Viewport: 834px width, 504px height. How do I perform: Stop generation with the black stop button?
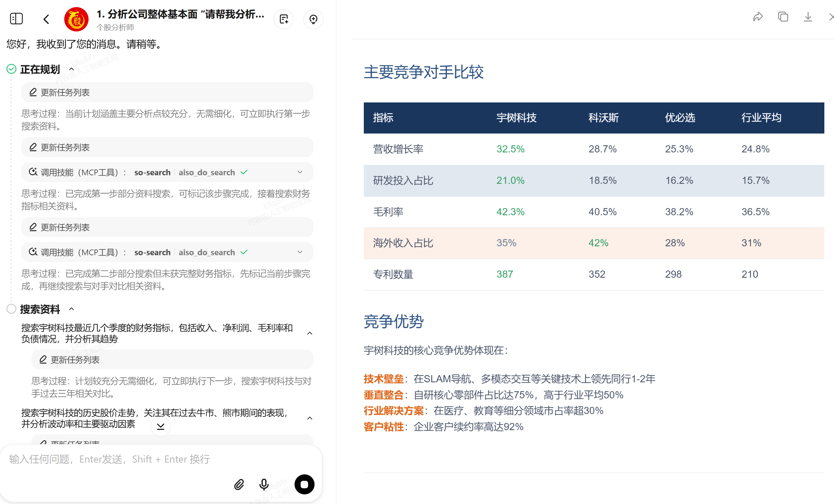[304, 484]
